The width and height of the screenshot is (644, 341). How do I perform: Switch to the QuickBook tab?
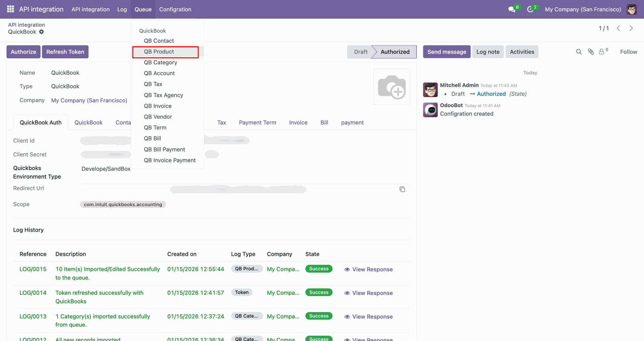[x=89, y=123]
